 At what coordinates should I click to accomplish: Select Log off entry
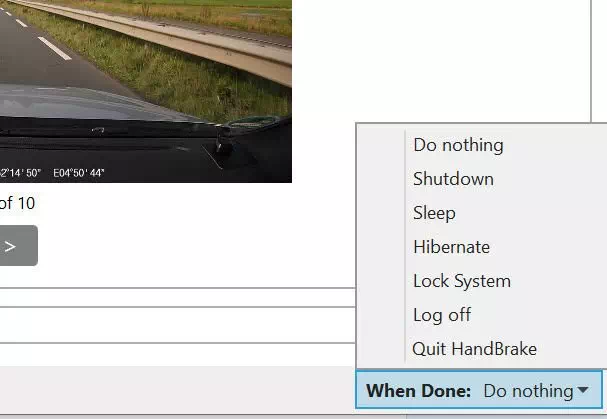(x=482, y=315)
